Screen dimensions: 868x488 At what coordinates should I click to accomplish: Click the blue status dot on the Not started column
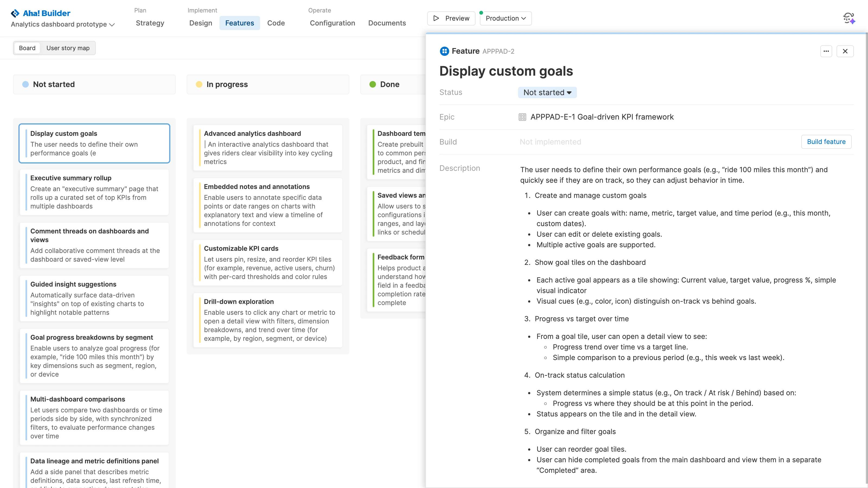tap(25, 84)
